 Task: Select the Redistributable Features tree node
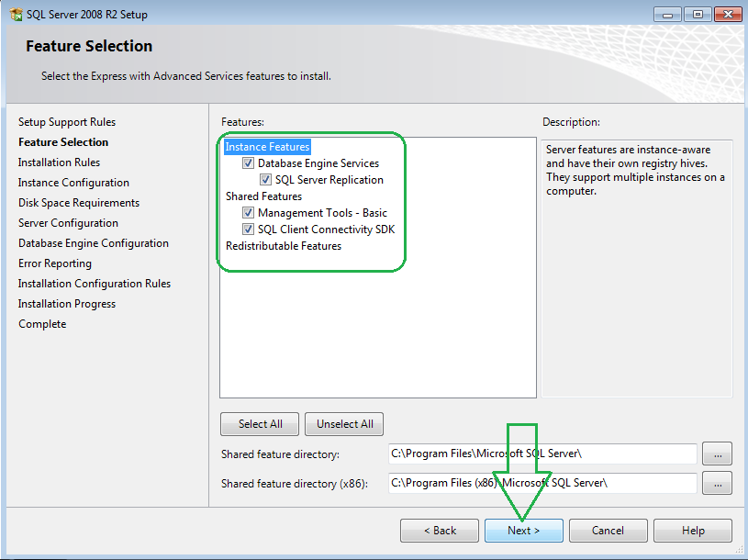point(284,246)
